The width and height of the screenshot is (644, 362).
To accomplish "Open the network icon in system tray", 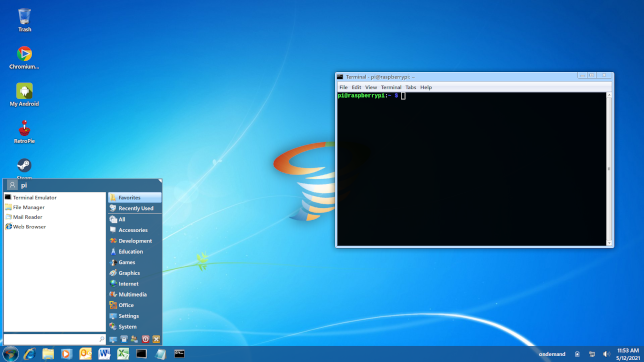I will click(592, 354).
